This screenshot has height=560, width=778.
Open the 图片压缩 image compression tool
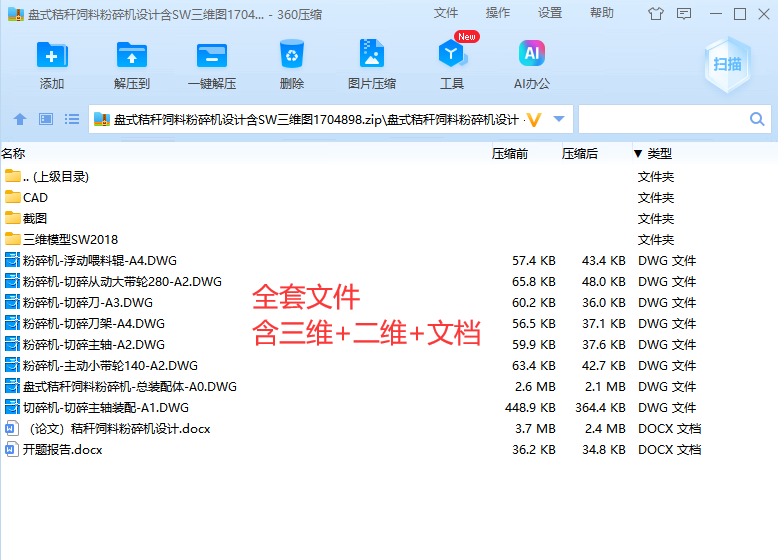[x=372, y=53]
